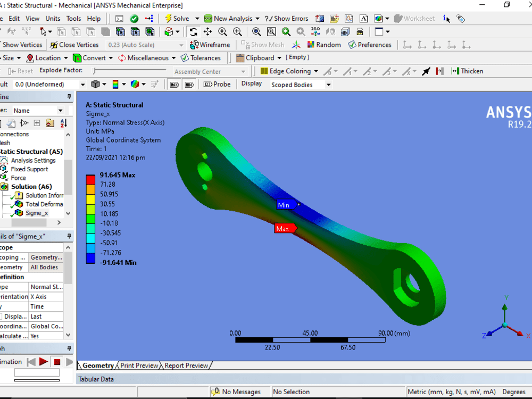Toggle Show Vertices on
Screen dimensions: 532x399
(21, 45)
